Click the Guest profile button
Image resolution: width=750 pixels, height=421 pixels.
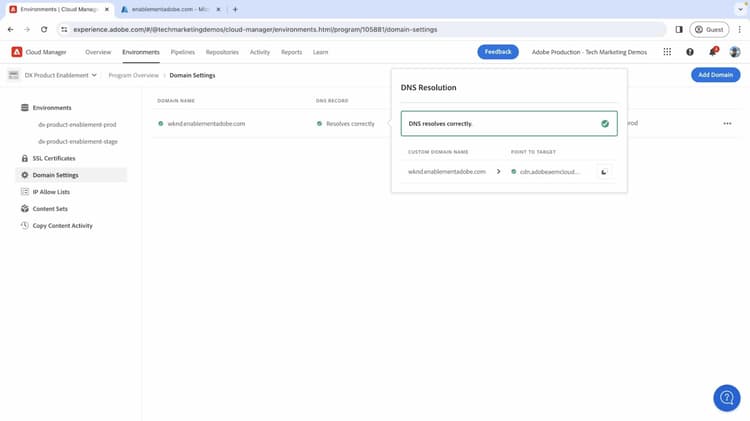[709, 29]
